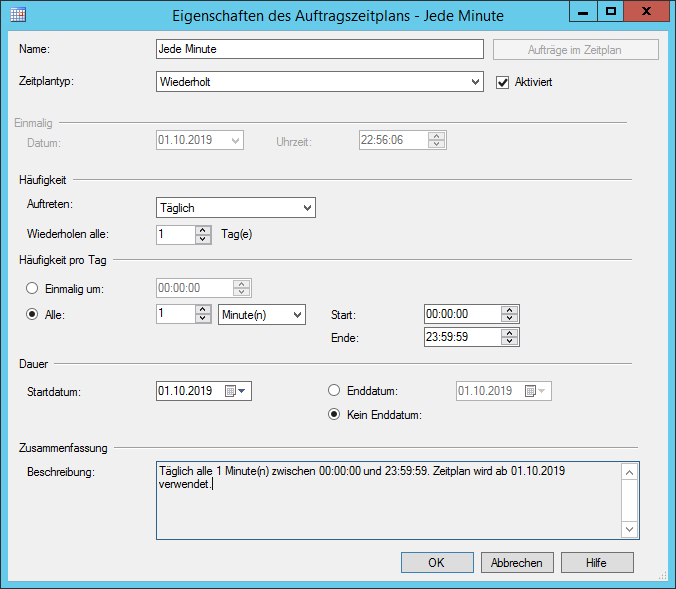Click the description scrollbar up arrow

(629, 472)
